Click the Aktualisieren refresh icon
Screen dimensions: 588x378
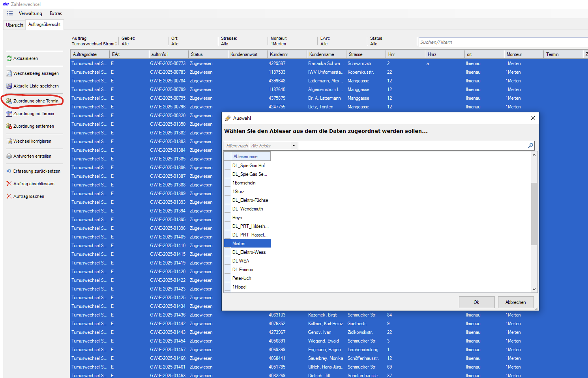(9, 58)
